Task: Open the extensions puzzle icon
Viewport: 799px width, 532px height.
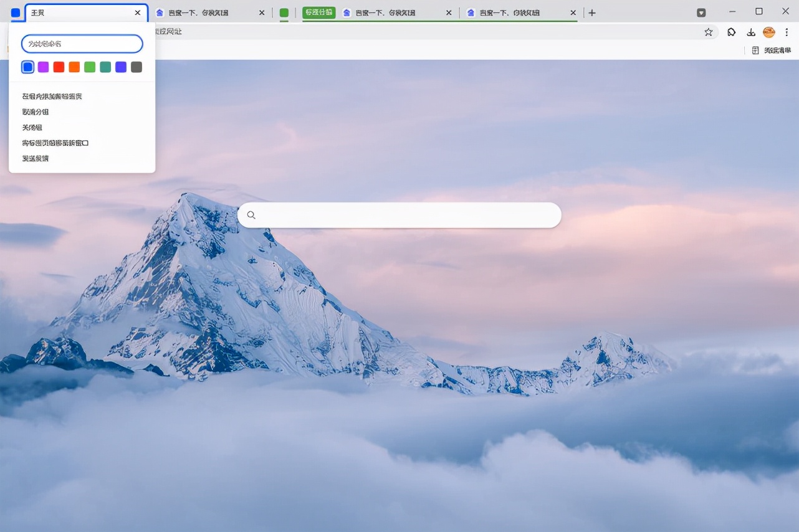Action: pyautogui.click(x=732, y=32)
